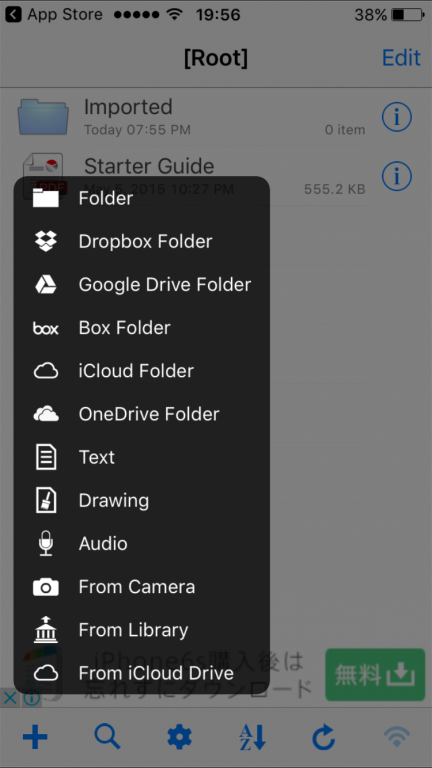The image size is (432, 768).
Task: Close the ad with the X icon
Action: [x=9, y=697]
